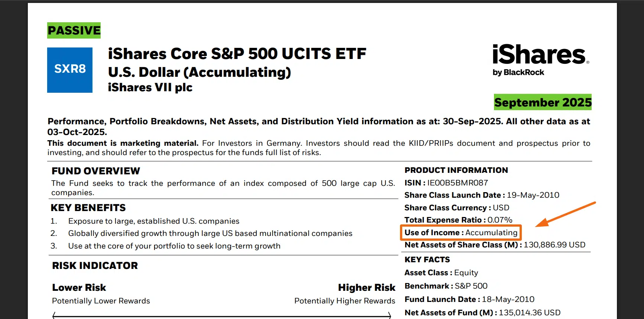Click the green September 2025 date badge
The width and height of the screenshot is (644, 319).
[x=543, y=102]
